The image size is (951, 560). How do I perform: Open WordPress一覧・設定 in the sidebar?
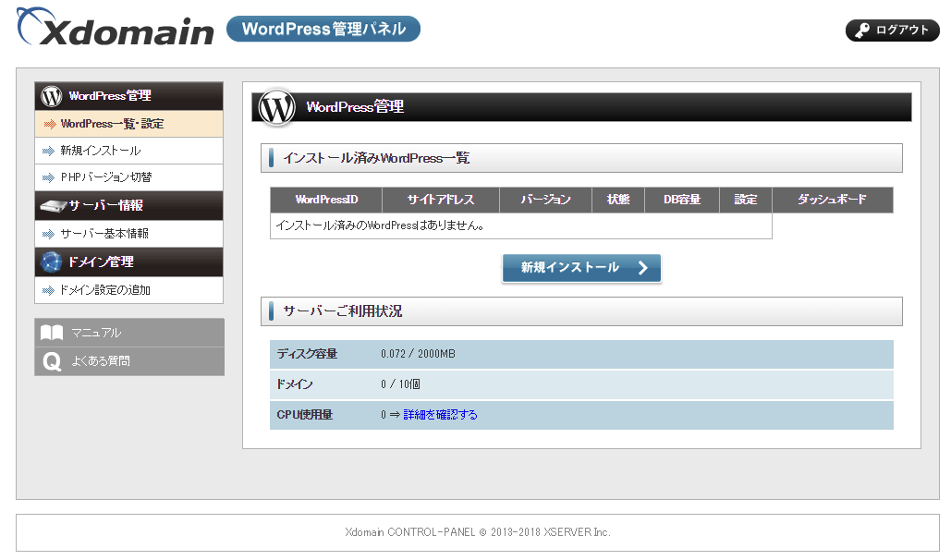[112, 124]
